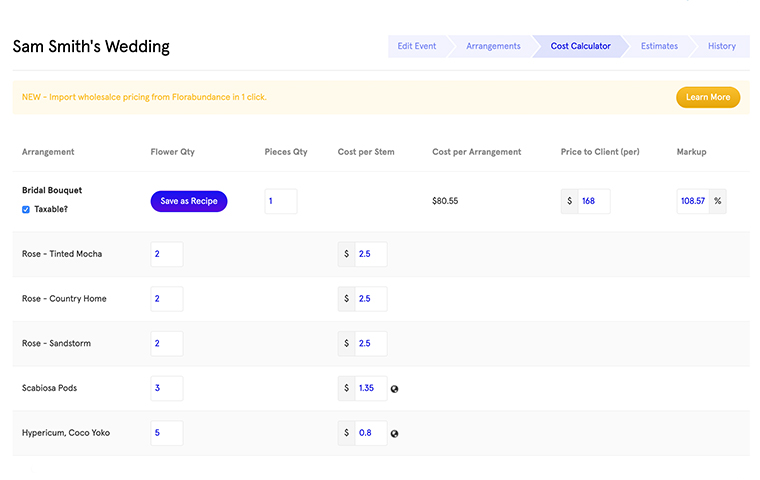Select Rose Country Home quantity input

click(x=167, y=299)
